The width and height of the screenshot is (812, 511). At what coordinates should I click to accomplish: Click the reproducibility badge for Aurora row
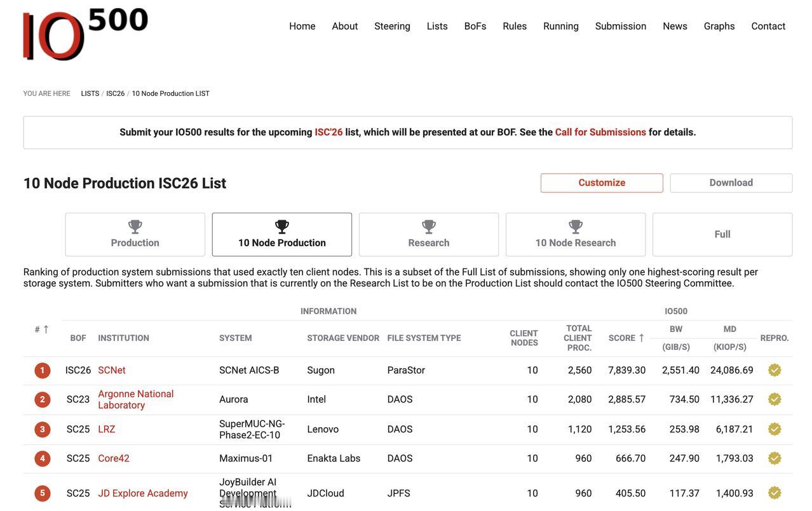[x=775, y=399]
